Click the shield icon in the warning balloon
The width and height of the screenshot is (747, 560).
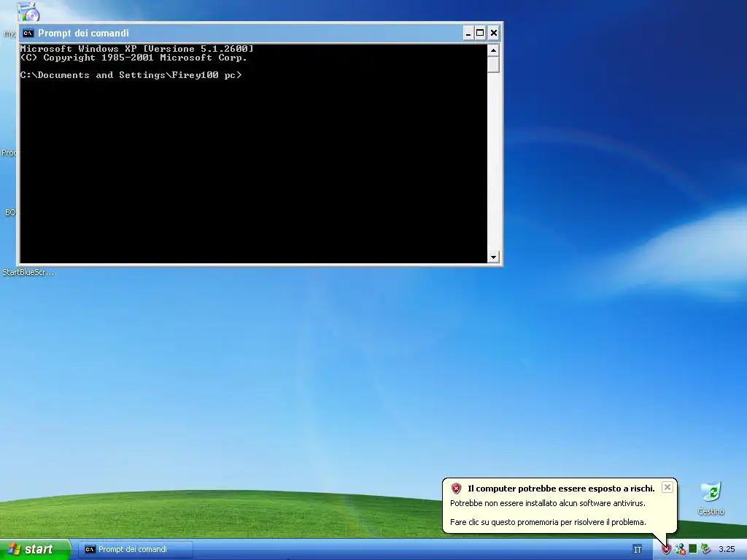(x=456, y=489)
